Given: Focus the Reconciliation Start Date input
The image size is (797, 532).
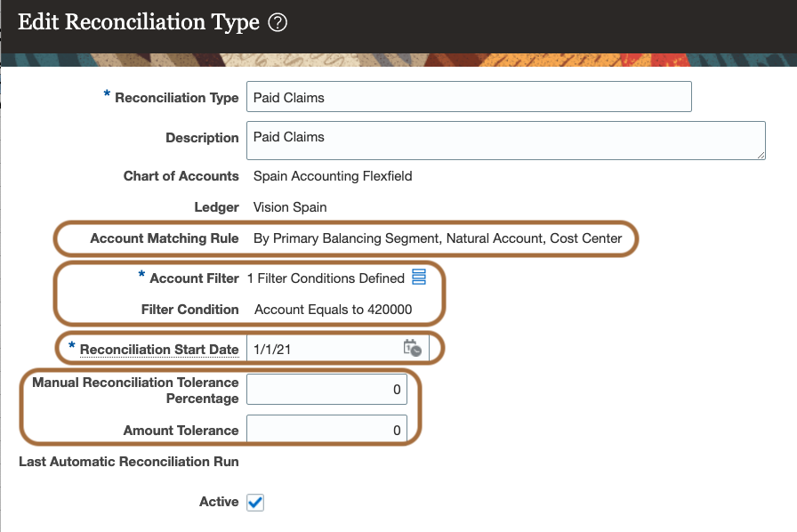Looking at the screenshot, I should tap(322, 350).
